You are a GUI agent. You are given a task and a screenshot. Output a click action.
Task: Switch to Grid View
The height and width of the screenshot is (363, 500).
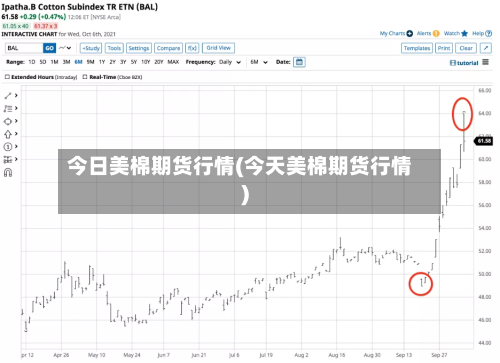coord(219,48)
